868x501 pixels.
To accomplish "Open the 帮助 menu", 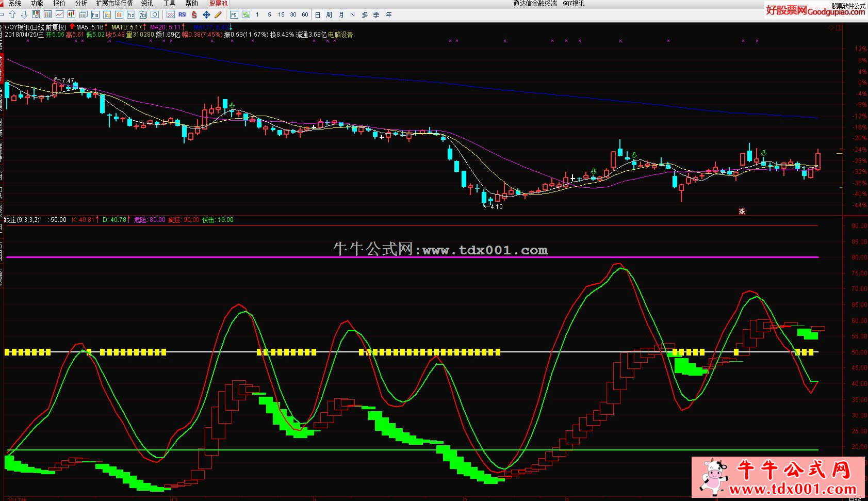I will click(191, 3).
